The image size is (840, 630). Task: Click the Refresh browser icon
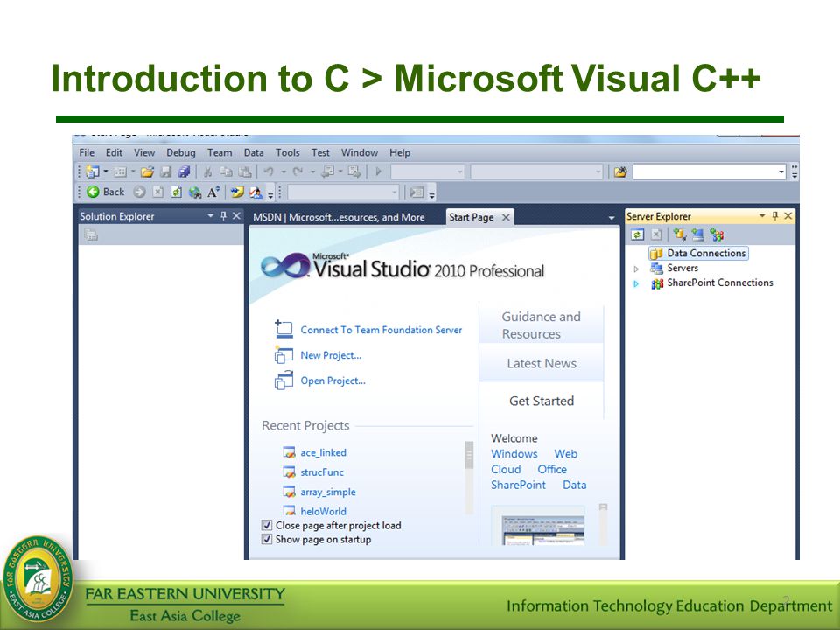(176, 192)
